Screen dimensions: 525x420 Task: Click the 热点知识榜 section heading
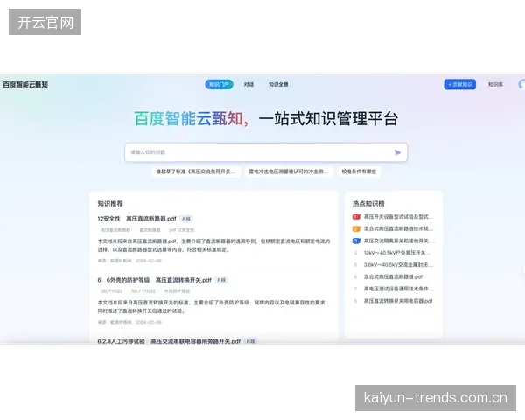click(368, 204)
